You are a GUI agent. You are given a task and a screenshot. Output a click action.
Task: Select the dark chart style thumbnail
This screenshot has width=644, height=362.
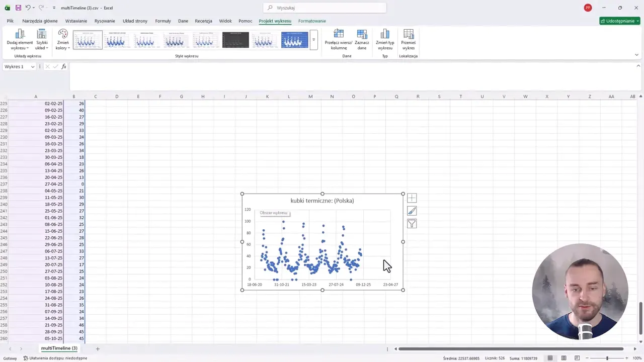[235, 40]
